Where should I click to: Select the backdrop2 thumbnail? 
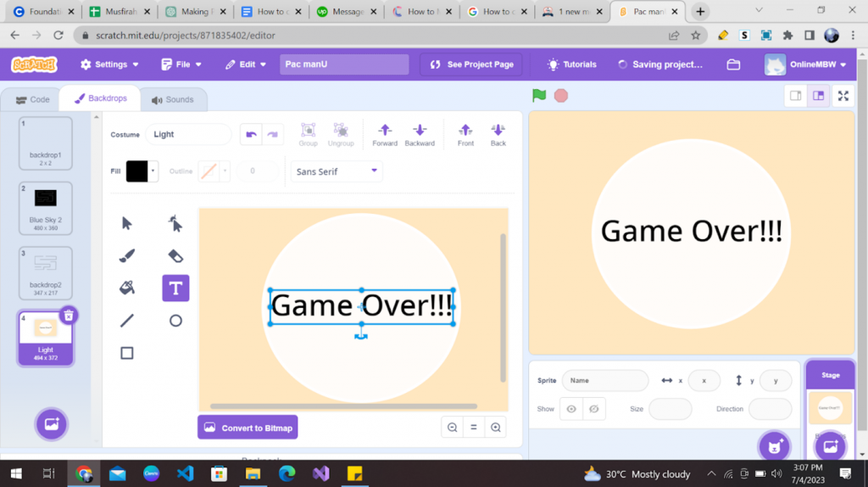coord(46,273)
